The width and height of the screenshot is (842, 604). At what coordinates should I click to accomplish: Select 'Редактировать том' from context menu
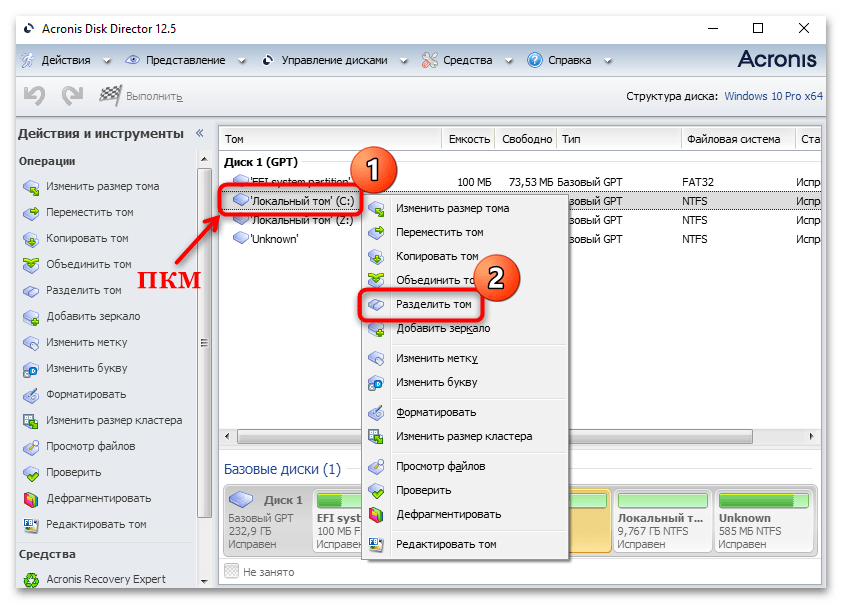tap(445, 544)
